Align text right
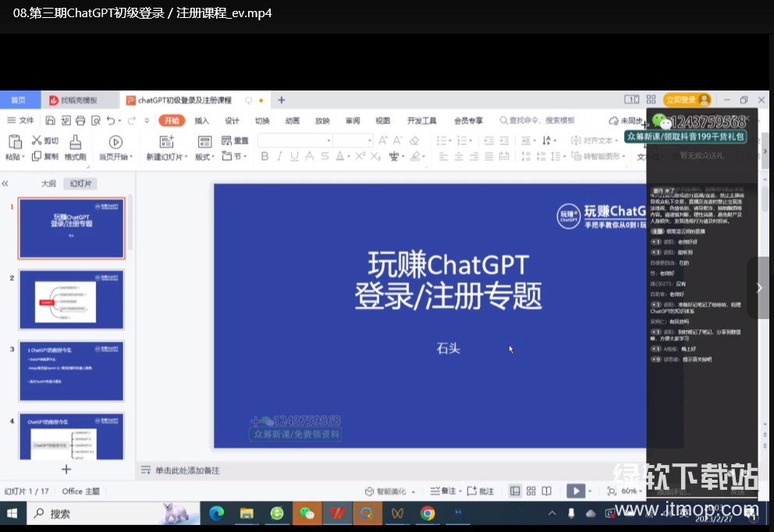The image size is (774, 532). pyautogui.click(x=474, y=157)
